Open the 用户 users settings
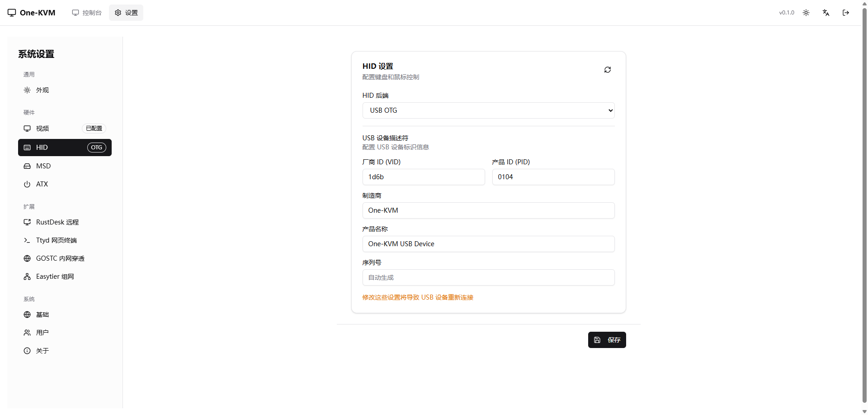868x415 pixels. (x=42, y=333)
